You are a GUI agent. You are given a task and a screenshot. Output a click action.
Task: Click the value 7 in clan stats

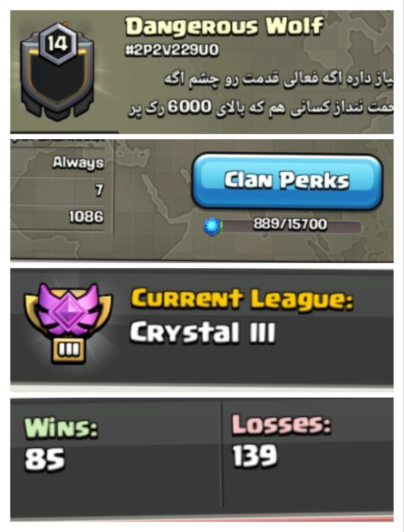(x=99, y=190)
